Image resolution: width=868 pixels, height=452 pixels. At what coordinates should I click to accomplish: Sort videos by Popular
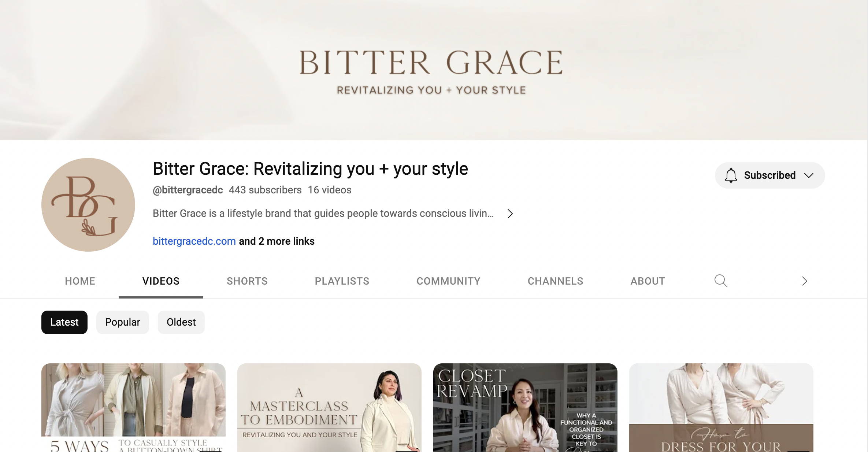[x=123, y=322]
